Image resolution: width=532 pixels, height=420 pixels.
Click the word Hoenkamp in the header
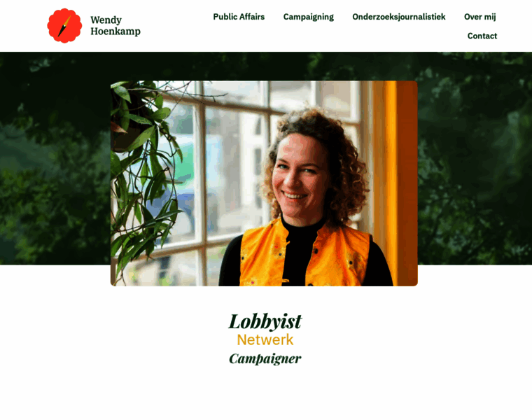click(x=115, y=31)
